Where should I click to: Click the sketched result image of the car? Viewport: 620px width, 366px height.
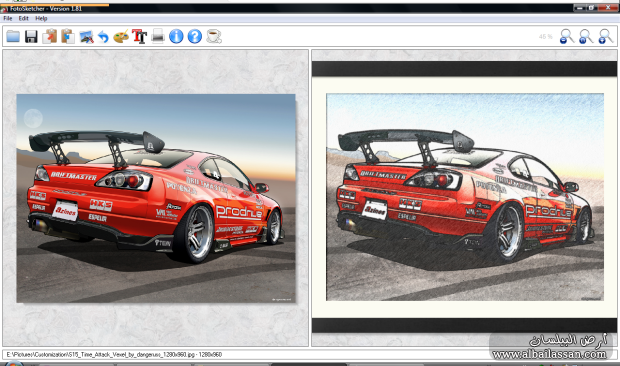465,197
